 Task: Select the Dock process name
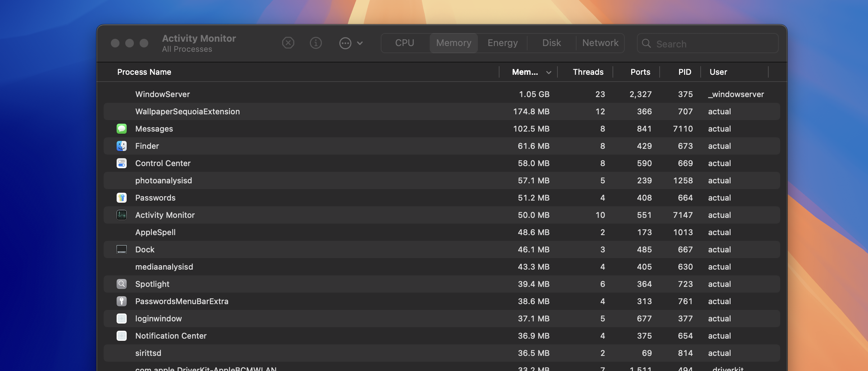pos(145,249)
